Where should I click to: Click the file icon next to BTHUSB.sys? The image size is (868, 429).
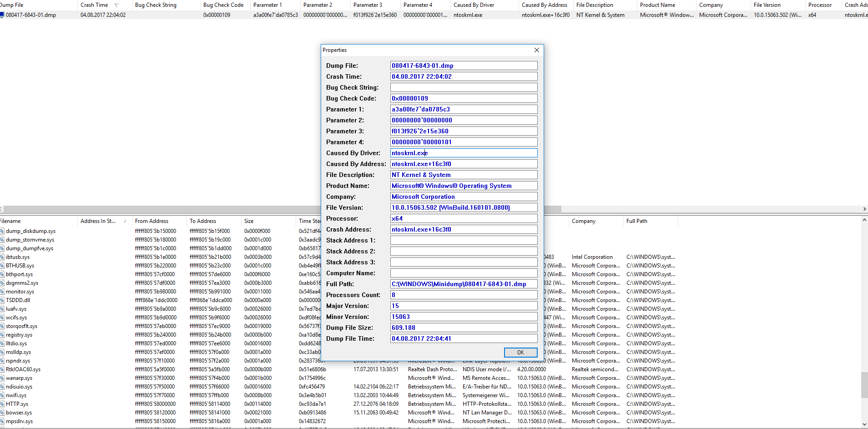click(x=2, y=266)
